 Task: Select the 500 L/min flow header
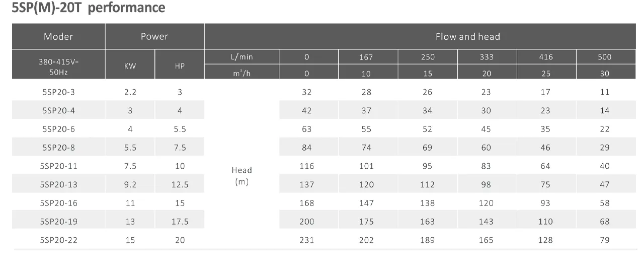point(605,57)
